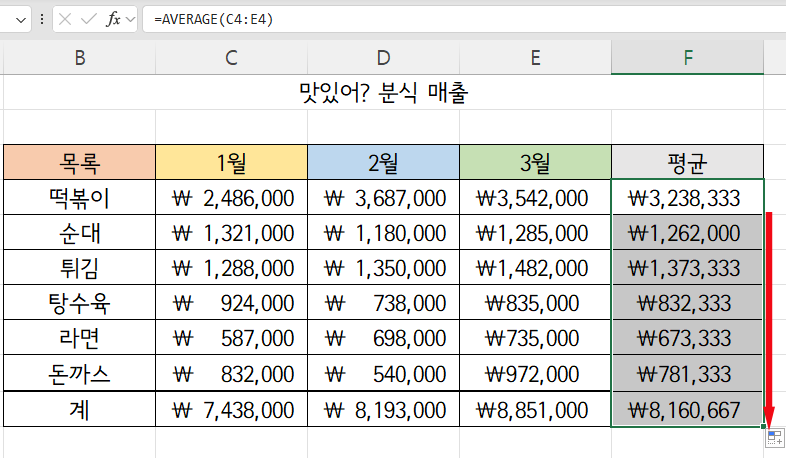
Task: Click cell with ₩972,000
Action: 535,373
